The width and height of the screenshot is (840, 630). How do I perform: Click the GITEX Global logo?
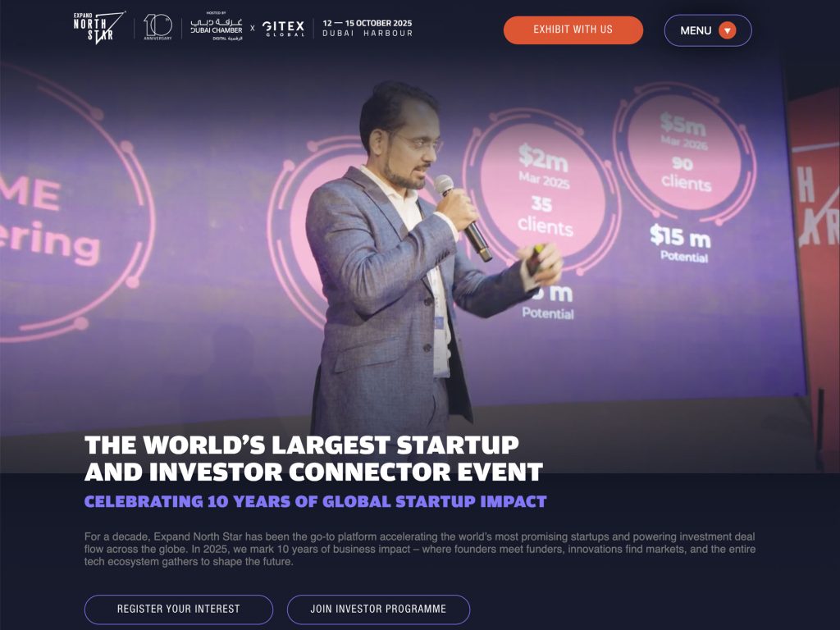(283, 29)
